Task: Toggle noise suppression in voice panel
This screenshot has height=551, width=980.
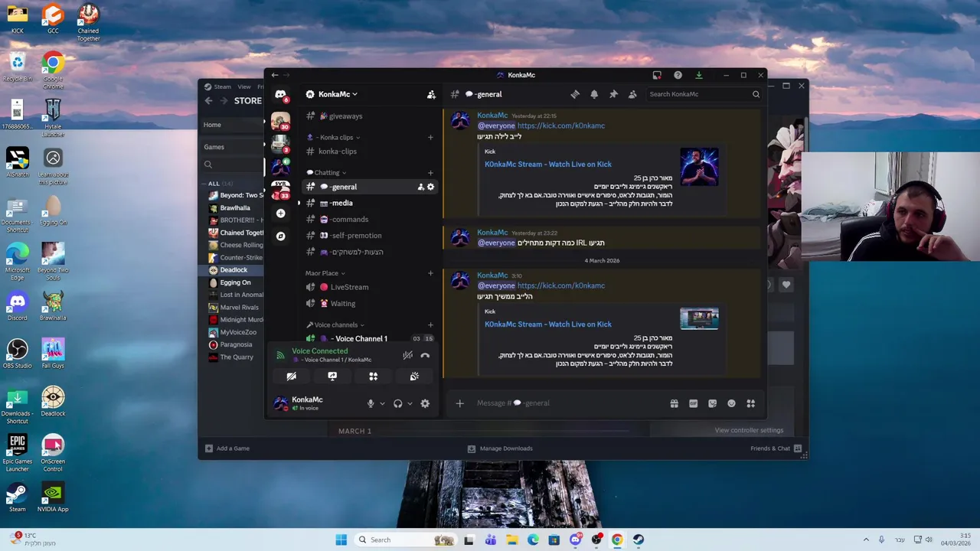Action: (x=407, y=355)
